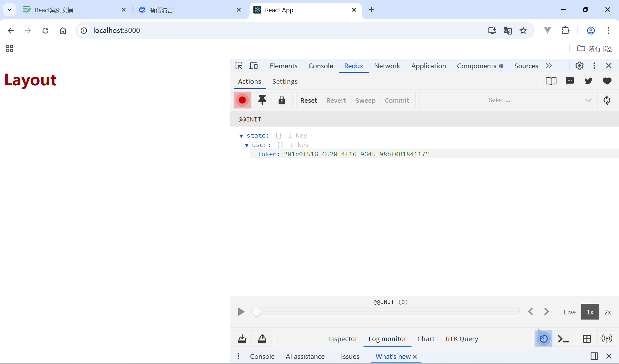Image resolution: width=619 pixels, height=364 pixels.
Task: Collapse the user tree node
Action: click(x=247, y=145)
